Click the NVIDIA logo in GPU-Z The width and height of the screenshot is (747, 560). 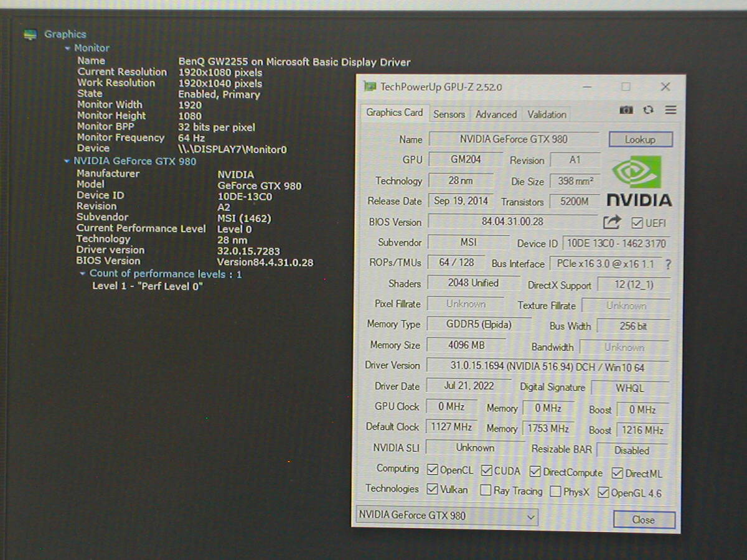639,181
